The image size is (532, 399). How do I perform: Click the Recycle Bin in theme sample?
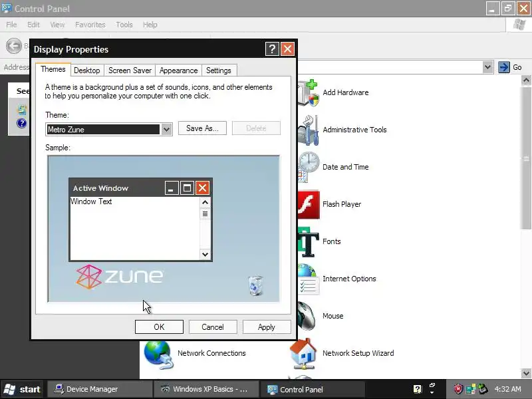tap(255, 286)
